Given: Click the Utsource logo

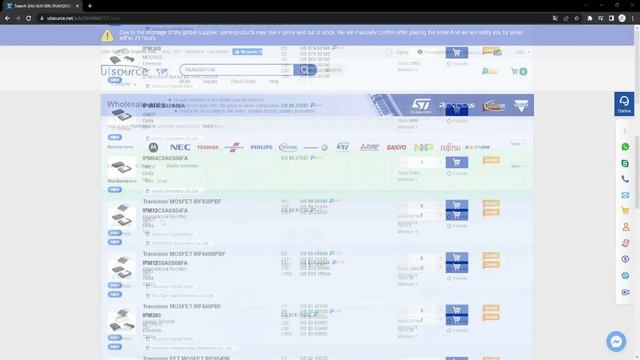Looking at the screenshot, I should point(124,71).
